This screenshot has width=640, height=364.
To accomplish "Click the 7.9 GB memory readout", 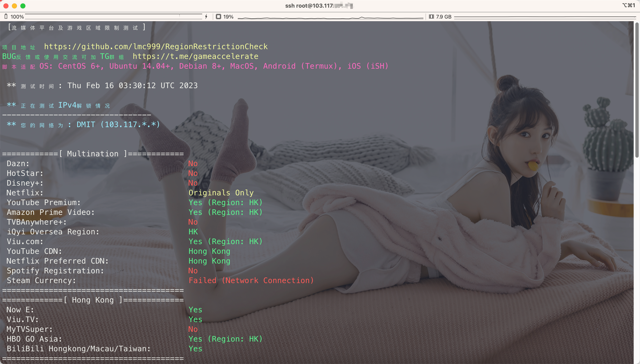I will pyautogui.click(x=444, y=17).
